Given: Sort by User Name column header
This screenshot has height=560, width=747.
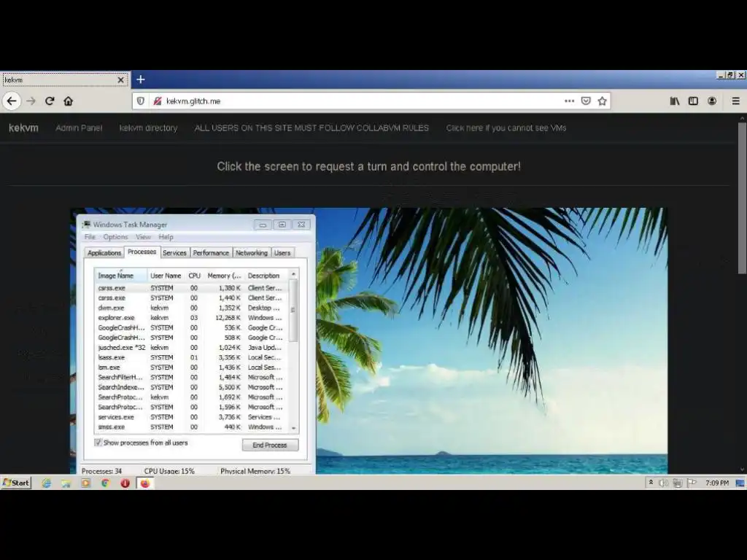Looking at the screenshot, I should [x=166, y=276].
